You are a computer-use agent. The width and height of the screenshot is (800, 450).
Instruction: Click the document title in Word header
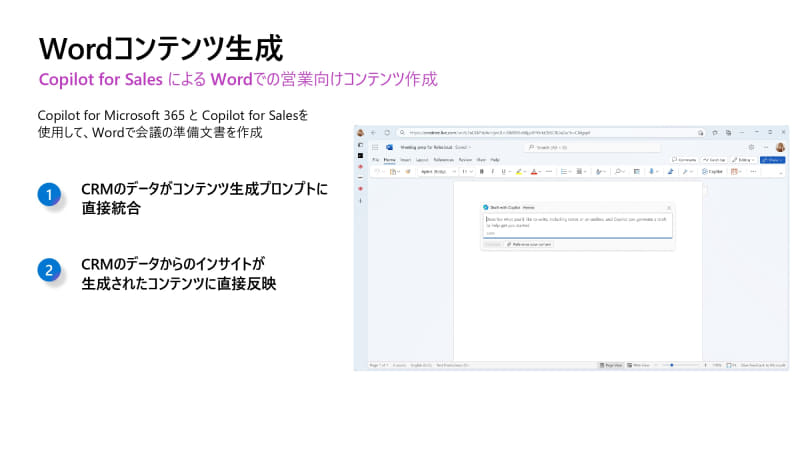coord(427,147)
